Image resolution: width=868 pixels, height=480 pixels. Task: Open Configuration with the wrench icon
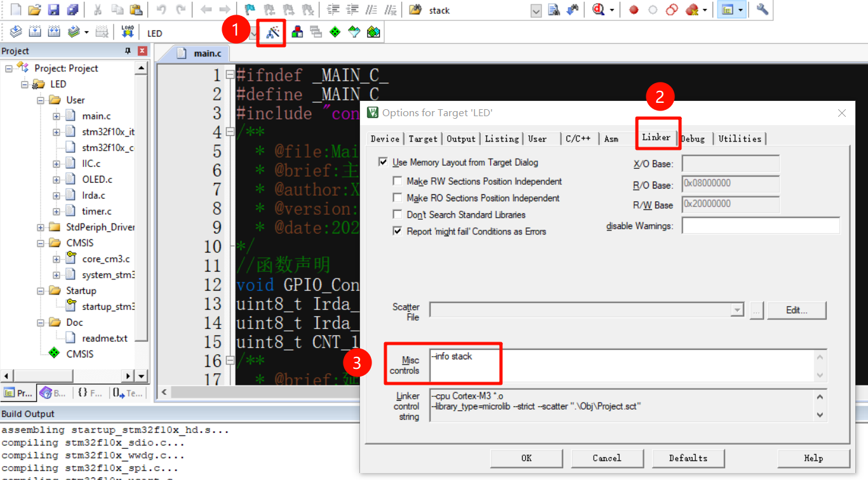(x=762, y=10)
